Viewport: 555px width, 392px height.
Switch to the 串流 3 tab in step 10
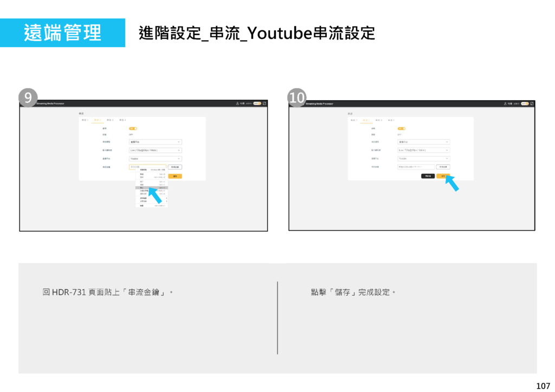378,120
